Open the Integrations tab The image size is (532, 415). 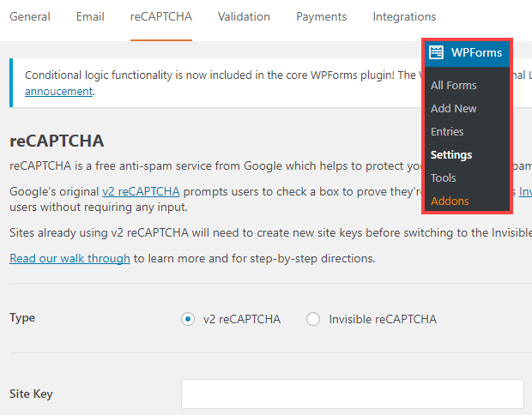[x=404, y=16]
